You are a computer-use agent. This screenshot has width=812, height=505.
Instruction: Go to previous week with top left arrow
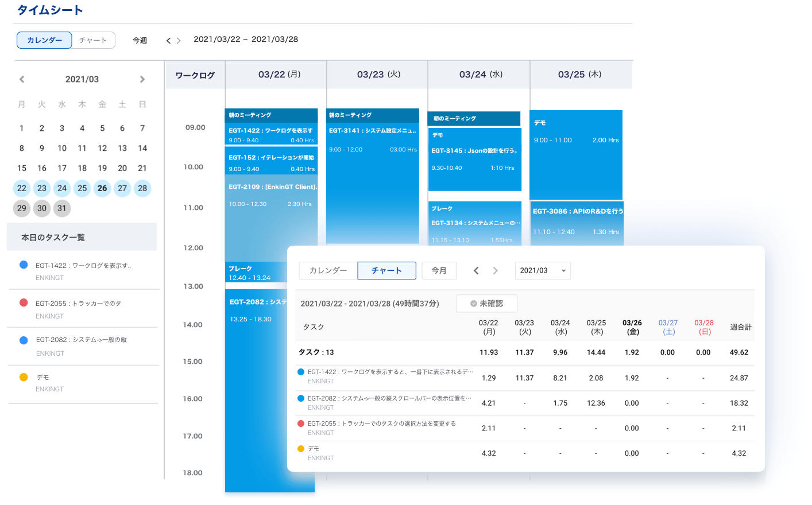point(168,41)
